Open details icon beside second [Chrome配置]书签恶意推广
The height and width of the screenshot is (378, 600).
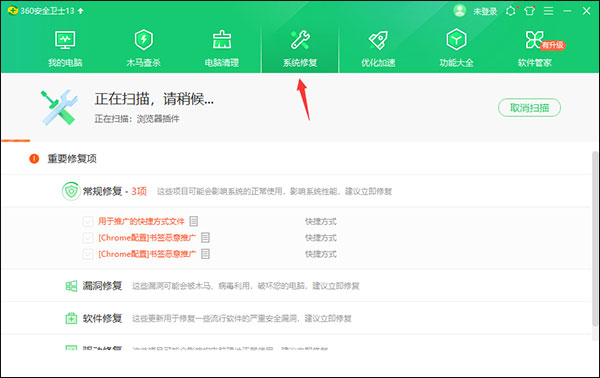click(205, 254)
